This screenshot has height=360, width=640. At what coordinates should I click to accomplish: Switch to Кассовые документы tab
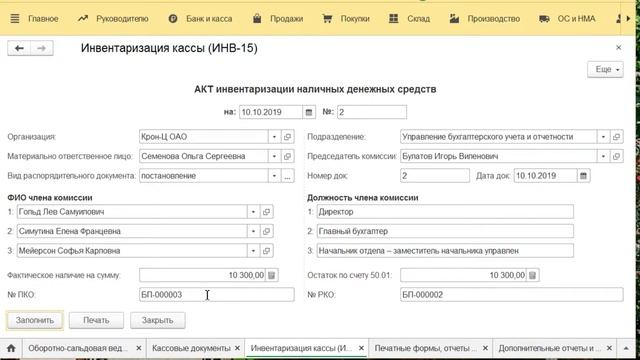pos(191,348)
